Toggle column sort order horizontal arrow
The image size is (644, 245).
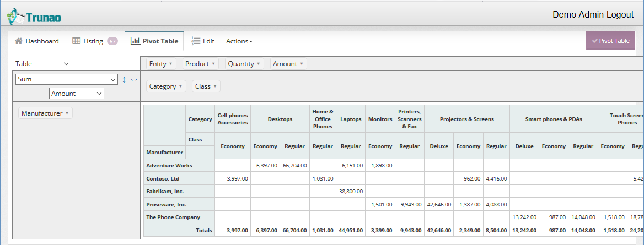(134, 80)
